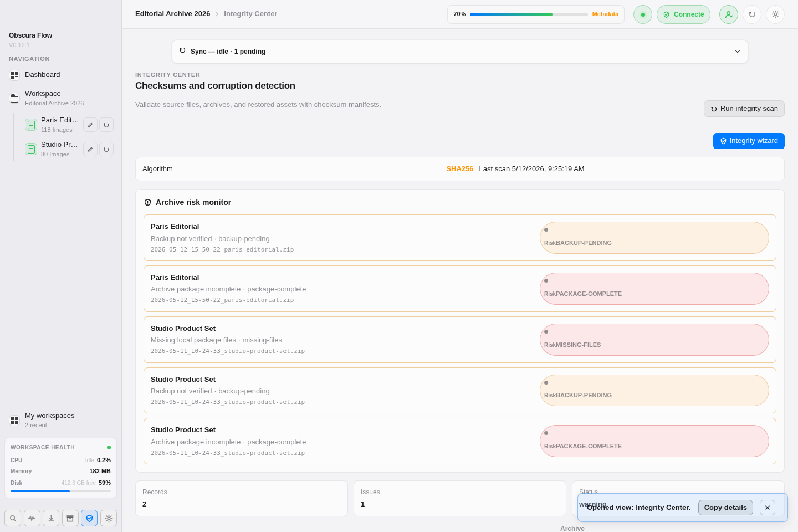
Task: Click the My workspaces grid icon
Action: point(14,421)
